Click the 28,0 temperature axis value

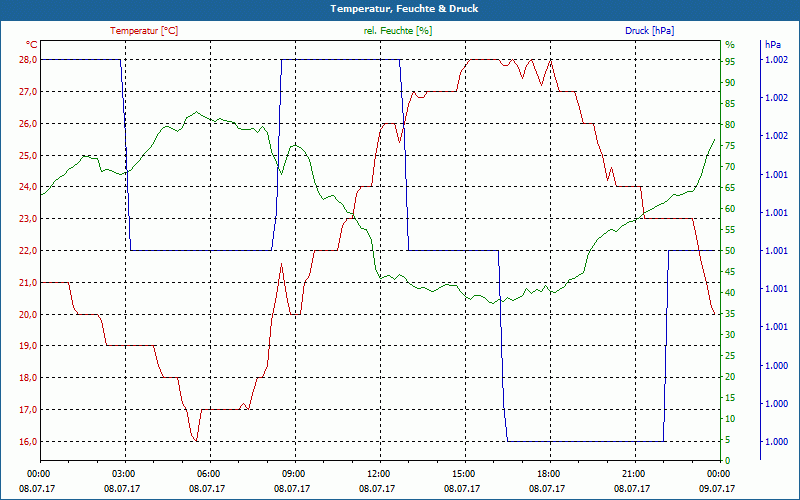[28, 60]
